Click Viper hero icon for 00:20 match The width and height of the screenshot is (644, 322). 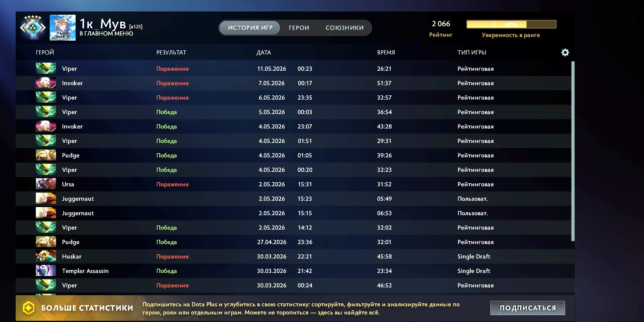[x=46, y=170]
